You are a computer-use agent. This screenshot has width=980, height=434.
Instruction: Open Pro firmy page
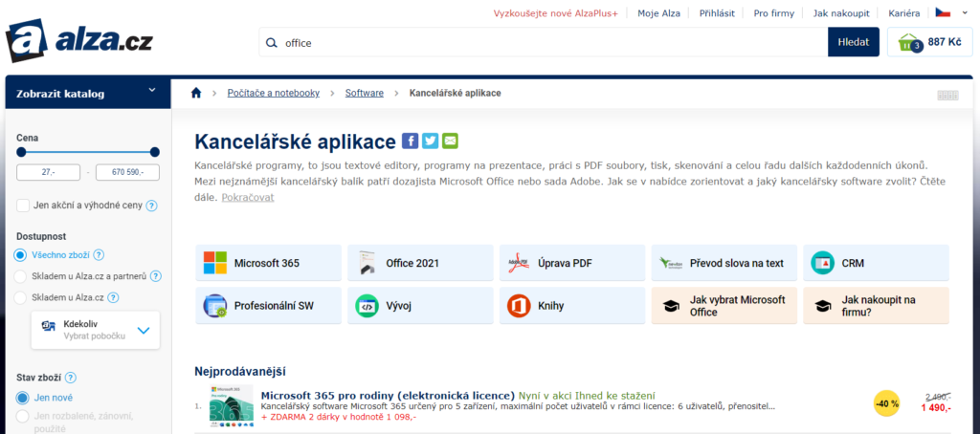pyautogui.click(x=773, y=13)
